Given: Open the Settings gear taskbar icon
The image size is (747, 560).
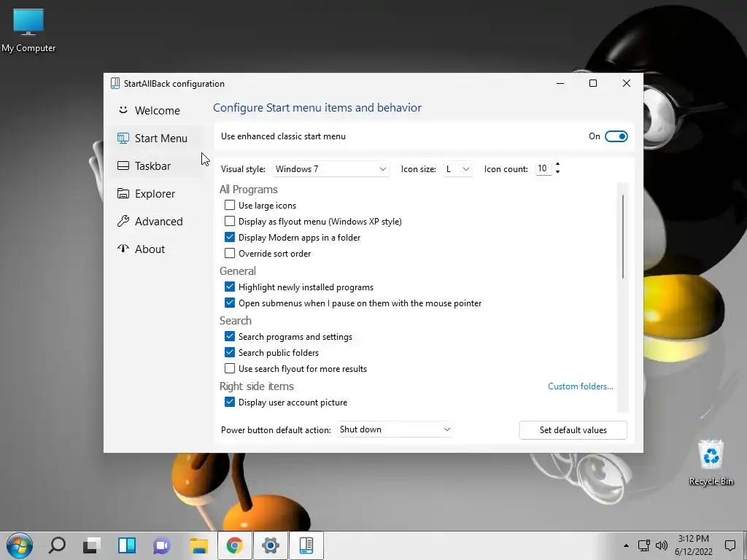Looking at the screenshot, I should [x=270, y=545].
